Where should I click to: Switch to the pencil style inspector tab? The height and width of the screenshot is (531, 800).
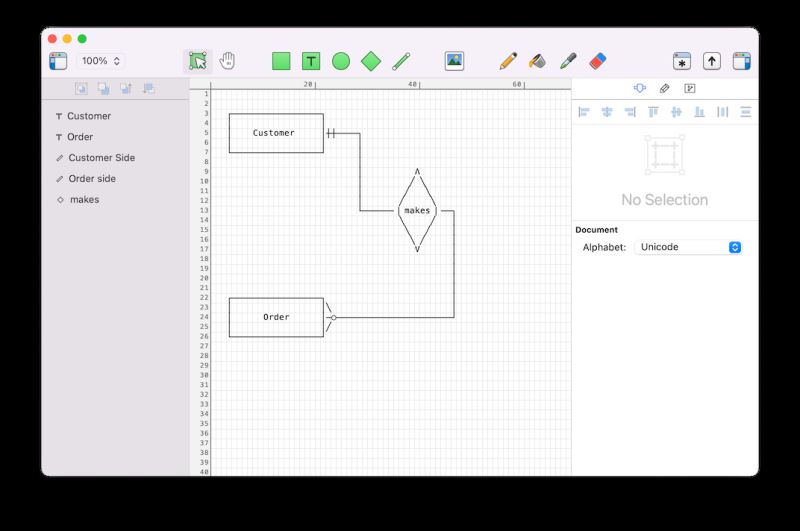pyautogui.click(x=664, y=89)
